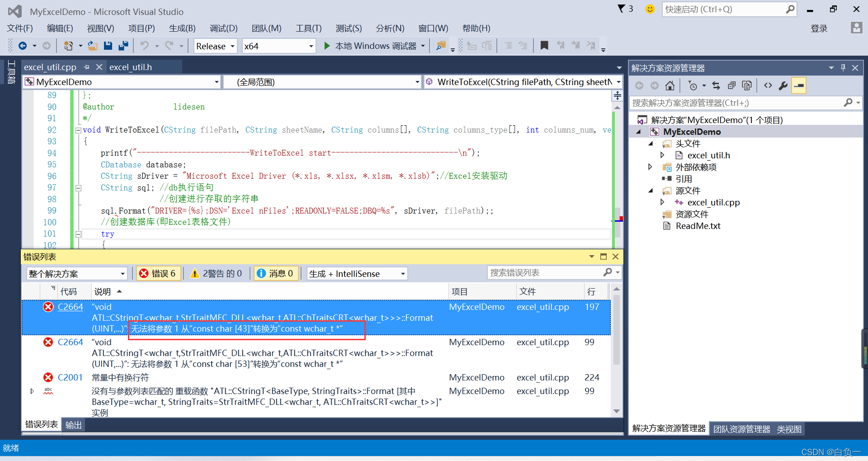Open Properties via the wrench icon
The width and height of the screenshot is (868, 461).
783,86
